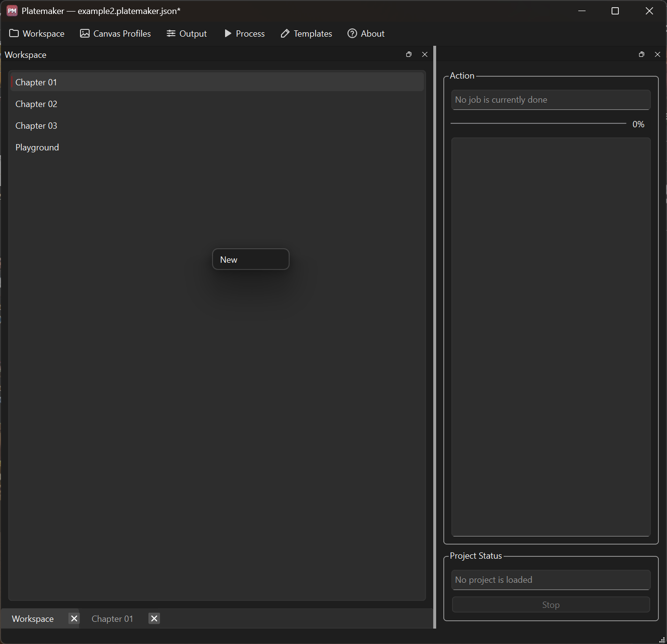Click the window resize grip
The width and height of the screenshot is (667, 644).
[x=662, y=639]
